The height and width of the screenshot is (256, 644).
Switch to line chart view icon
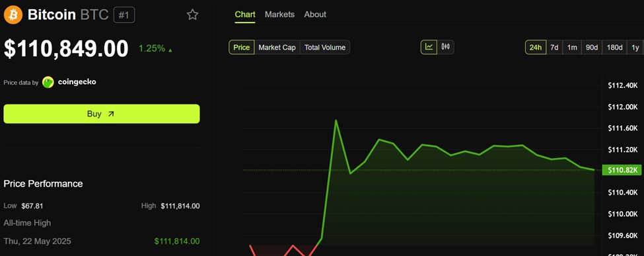pos(429,47)
